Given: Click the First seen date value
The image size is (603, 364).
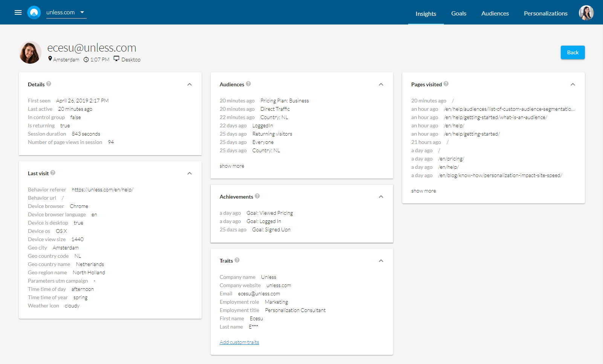Looking at the screenshot, I should [x=82, y=101].
